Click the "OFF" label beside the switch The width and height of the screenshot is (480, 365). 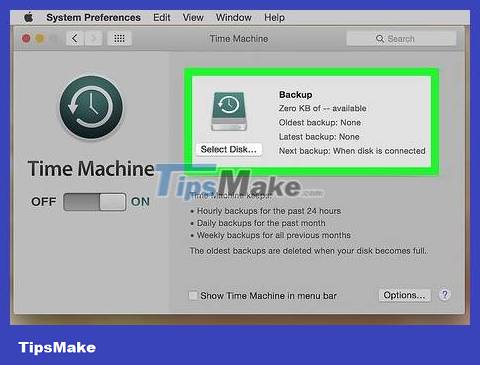coord(44,202)
